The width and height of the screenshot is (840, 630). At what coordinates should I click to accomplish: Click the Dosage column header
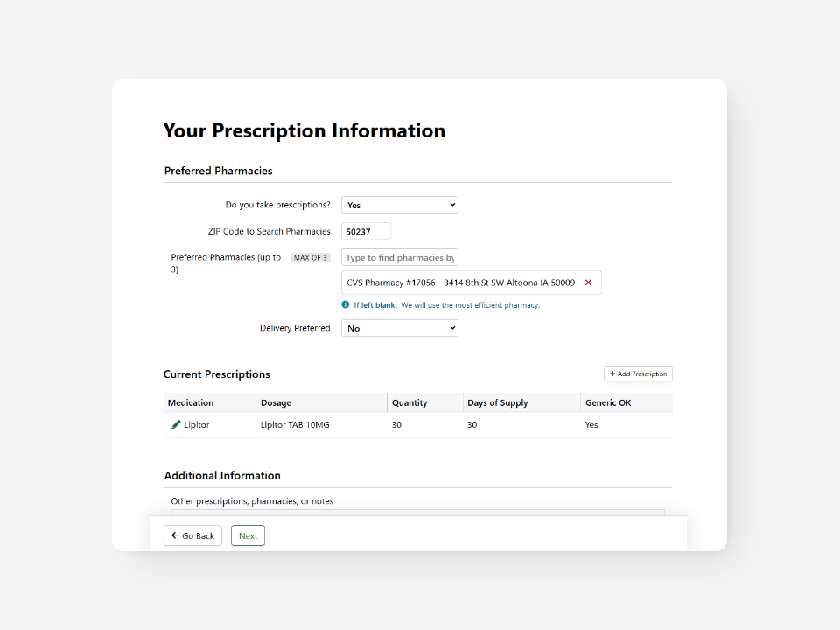[x=276, y=402]
